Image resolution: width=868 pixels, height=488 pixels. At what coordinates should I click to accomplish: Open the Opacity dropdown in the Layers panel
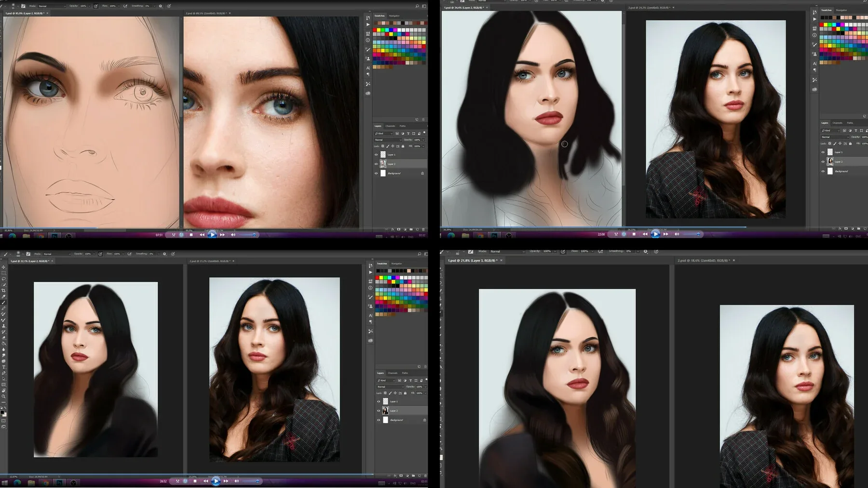(x=425, y=387)
